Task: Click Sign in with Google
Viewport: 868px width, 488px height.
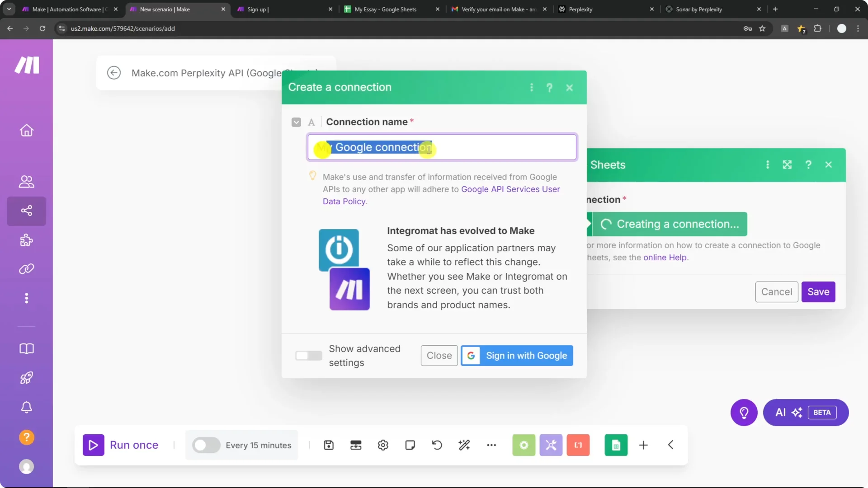Action: [x=516, y=356]
